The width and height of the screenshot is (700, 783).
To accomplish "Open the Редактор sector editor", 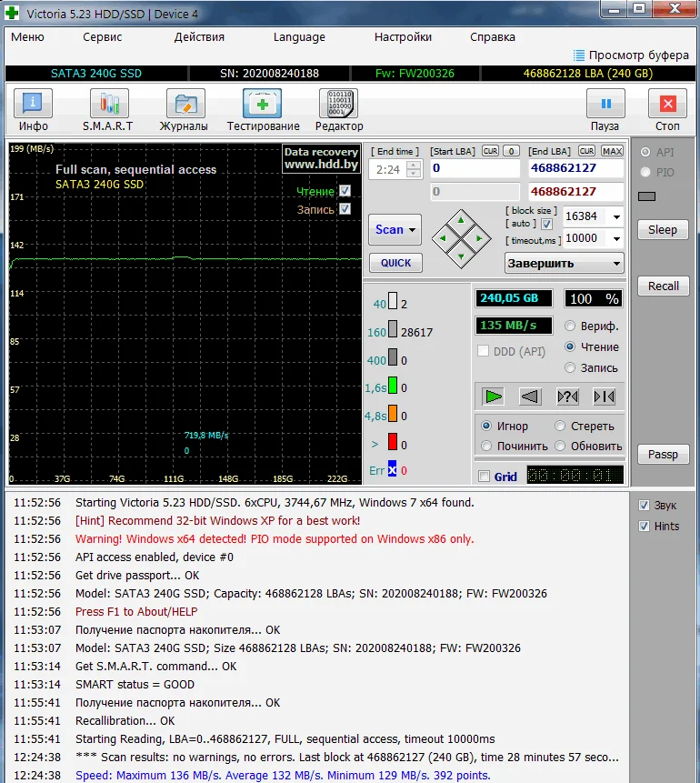I will click(x=339, y=110).
